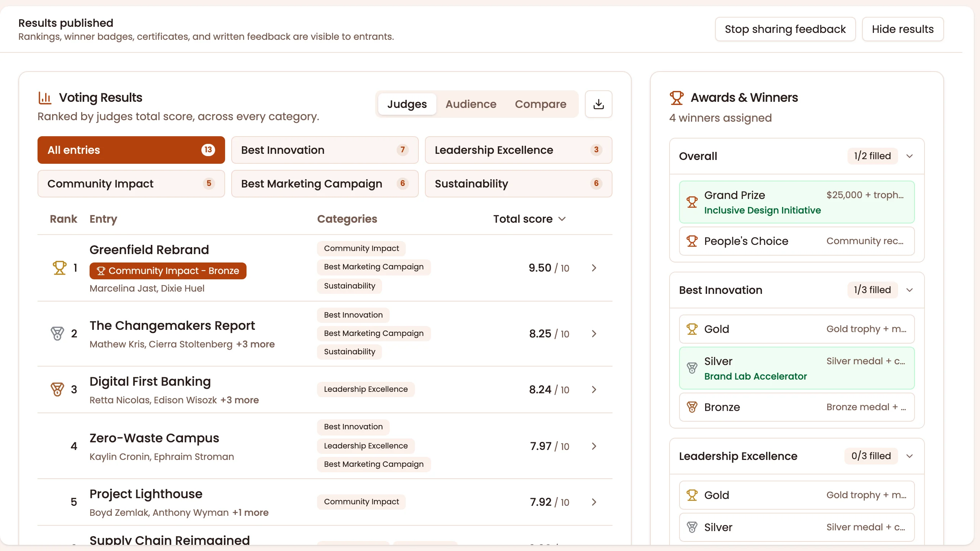Image resolution: width=980 pixels, height=551 pixels.
Task: Click the Voting Results bar chart icon
Action: (45, 98)
